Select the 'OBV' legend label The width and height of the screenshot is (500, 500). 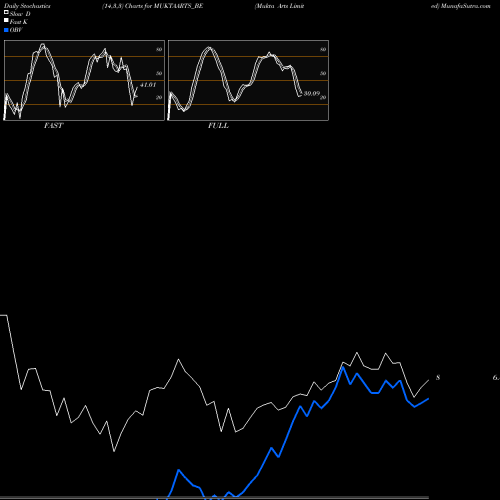16,30
